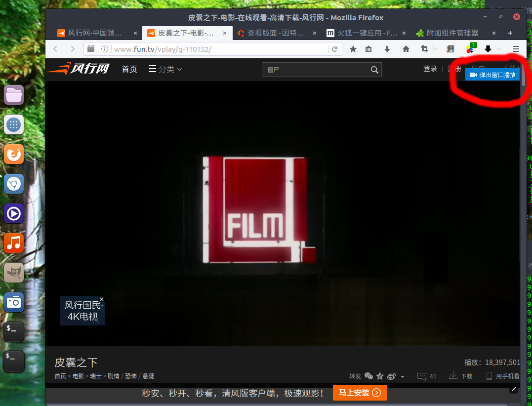
Task: Click the 登录 login link
Action: [430, 69]
